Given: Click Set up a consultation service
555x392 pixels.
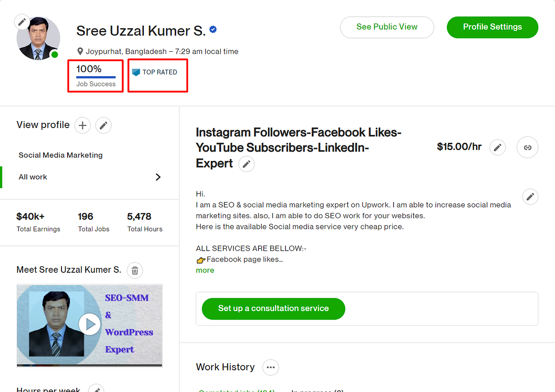Looking at the screenshot, I should (273, 309).
